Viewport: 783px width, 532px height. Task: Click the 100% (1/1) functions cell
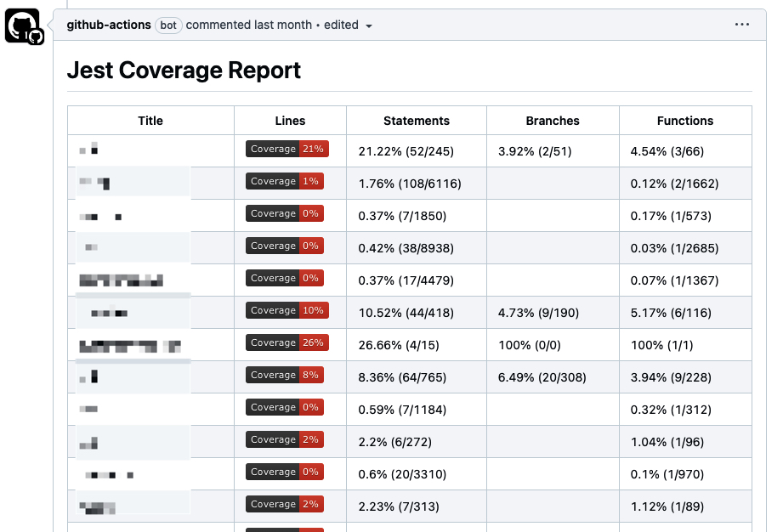[x=661, y=345]
